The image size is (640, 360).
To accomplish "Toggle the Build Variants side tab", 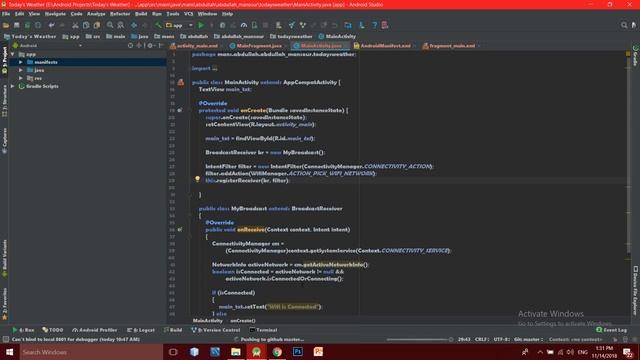I will [x=4, y=258].
